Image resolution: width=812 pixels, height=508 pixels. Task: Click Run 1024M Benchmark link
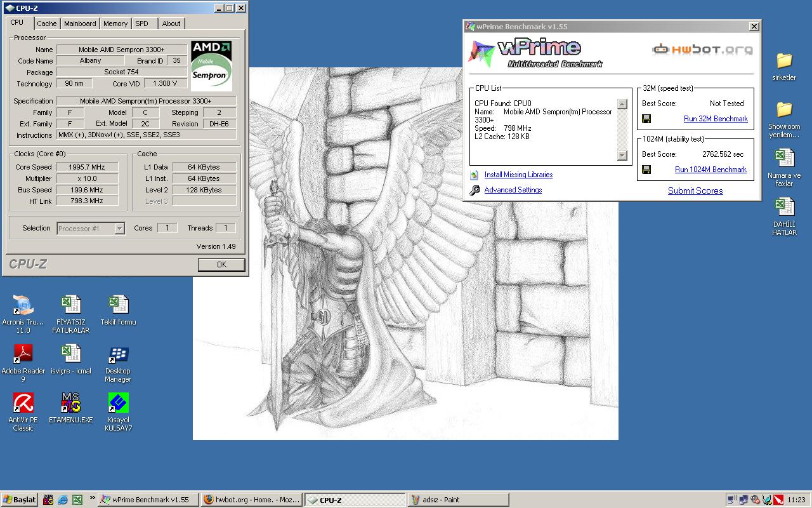pyautogui.click(x=710, y=170)
